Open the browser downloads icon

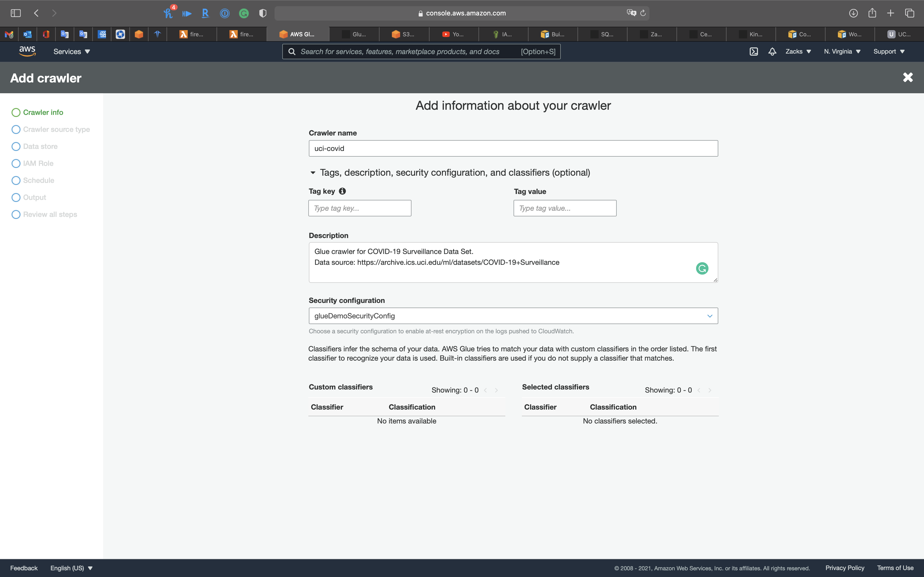pyautogui.click(x=853, y=13)
